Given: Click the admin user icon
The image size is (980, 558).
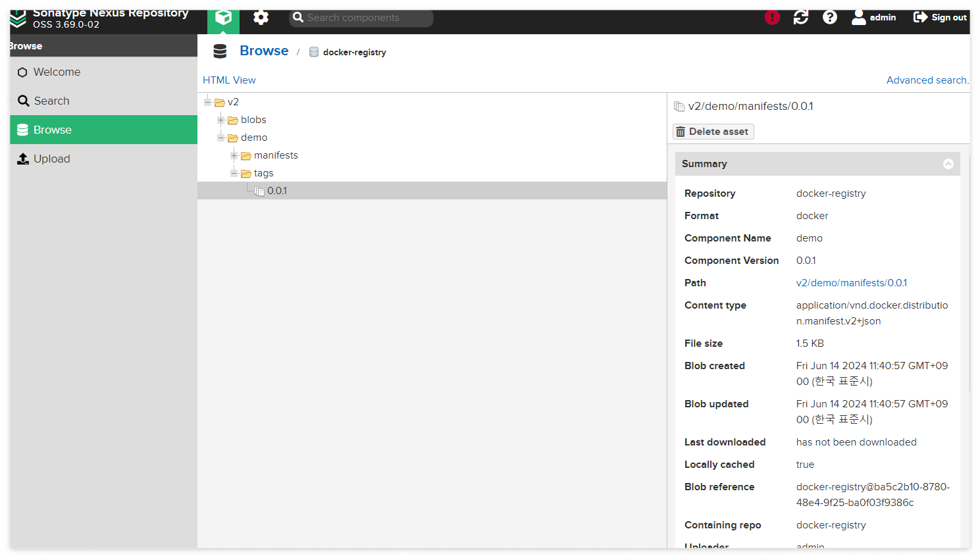Looking at the screenshot, I should coord(859,18).
